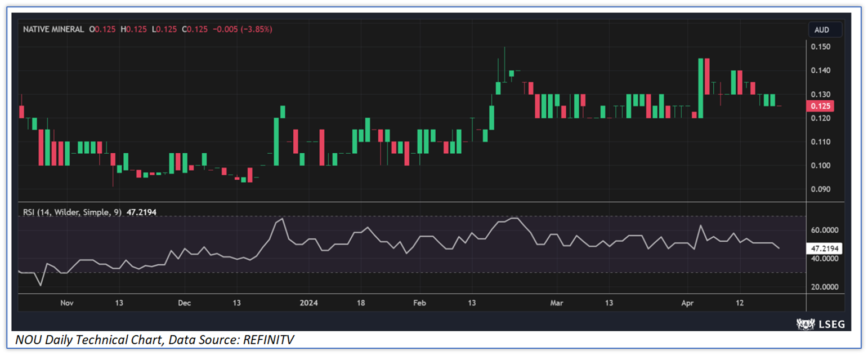The width and height of the screenshot is (868, 355).
Task: Click the 20.0000 RSI axis label
Action: coord(825,286)
